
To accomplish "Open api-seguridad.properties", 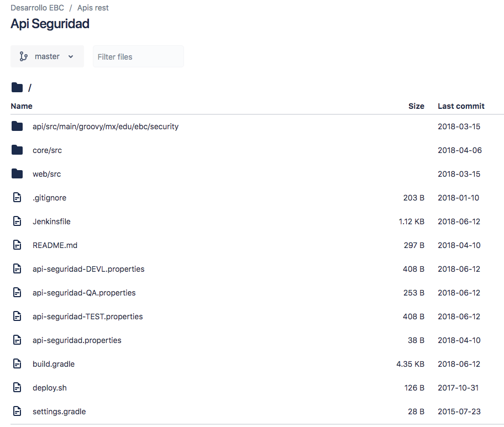I will [x=77, y=341].
